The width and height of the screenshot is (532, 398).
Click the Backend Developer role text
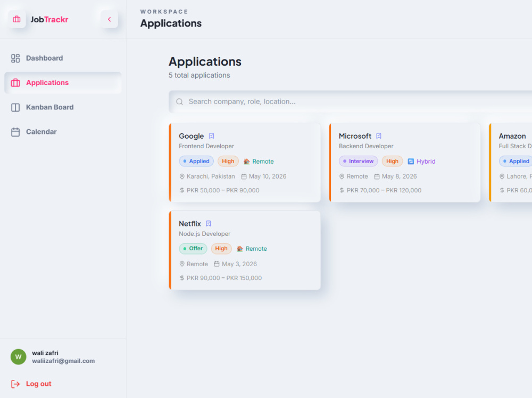point(366,146)
